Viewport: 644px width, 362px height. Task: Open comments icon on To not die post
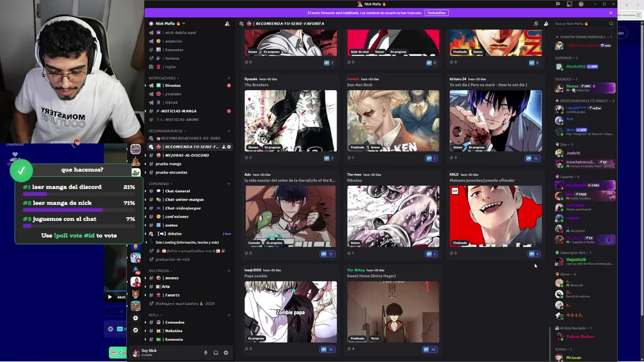[452, 158]
